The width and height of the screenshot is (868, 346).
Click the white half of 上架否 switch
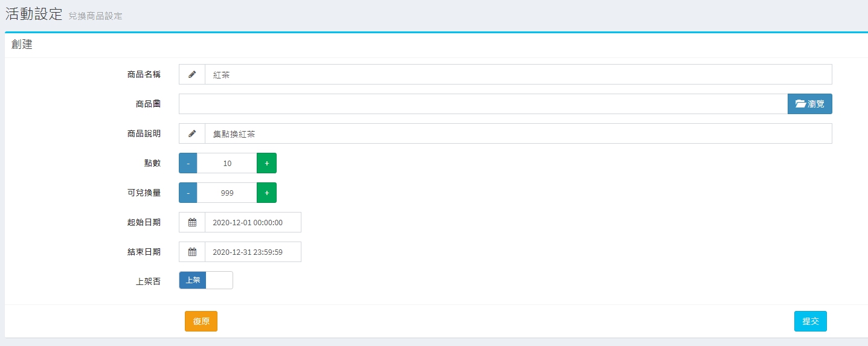click(219, 280)
